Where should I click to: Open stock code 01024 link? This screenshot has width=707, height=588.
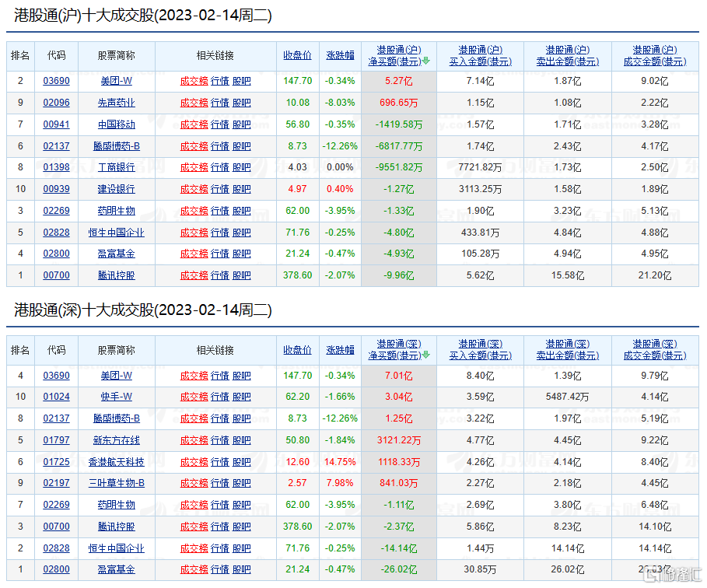click(x=56, y=397)
